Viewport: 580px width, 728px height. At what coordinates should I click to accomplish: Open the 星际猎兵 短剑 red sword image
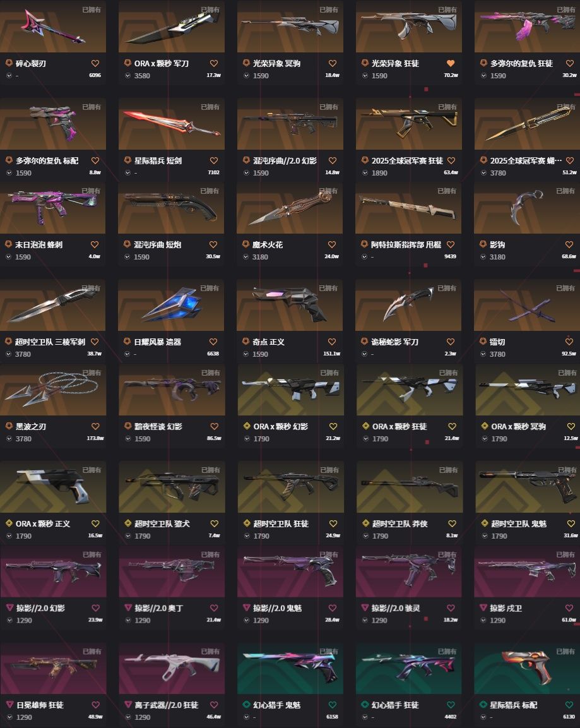(171, 124)
